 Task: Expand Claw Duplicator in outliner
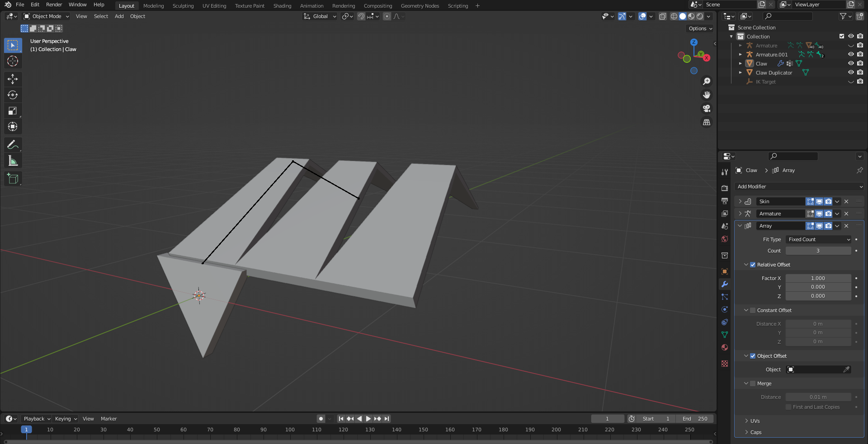(741, 72)
